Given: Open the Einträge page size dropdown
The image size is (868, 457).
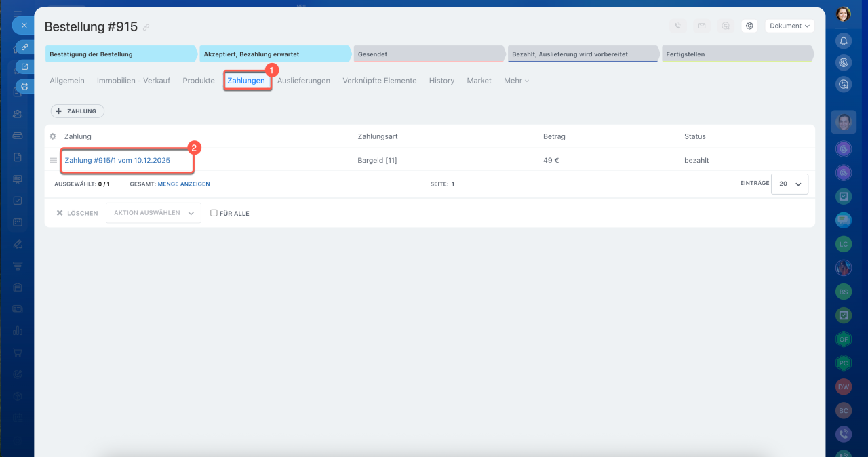Looking at the screenshot, I should 789,184.
